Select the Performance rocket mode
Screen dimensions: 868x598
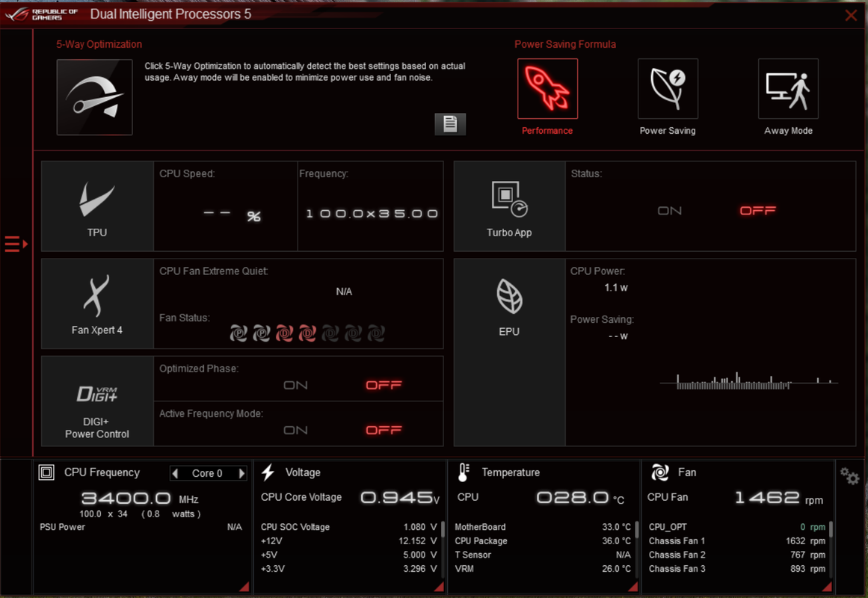pos(547,89)
